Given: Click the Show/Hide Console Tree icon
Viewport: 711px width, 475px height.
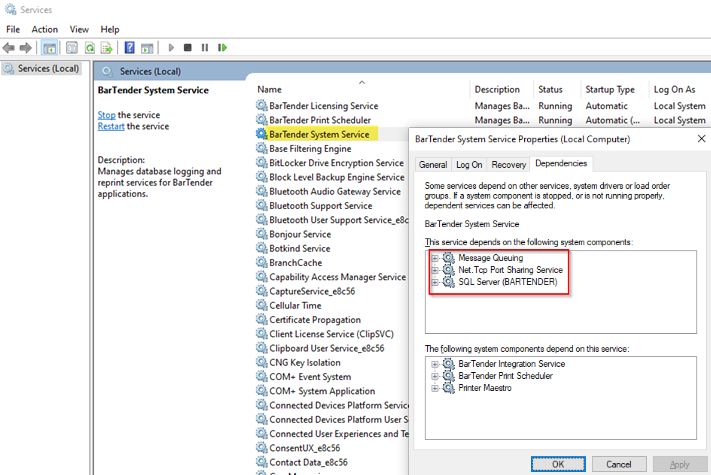Looking at the screenshot, I should coord(50,47).
